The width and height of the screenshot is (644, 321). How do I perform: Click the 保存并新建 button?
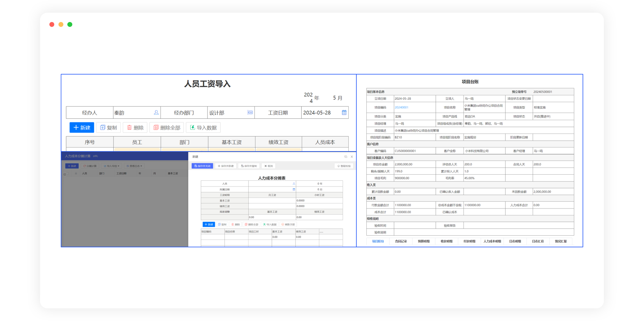click(x=225, y=166)
